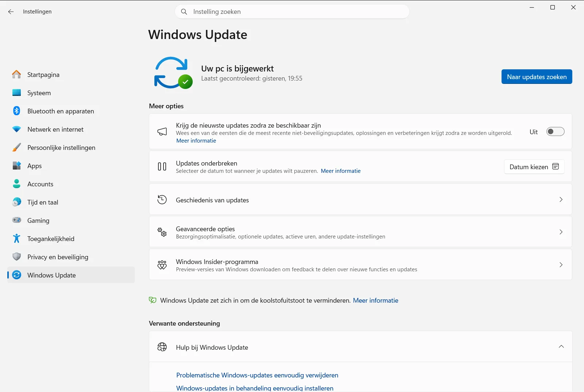Click the Privacy en beveiliging shield icon
Screen dimensions: 584x392
16,257
